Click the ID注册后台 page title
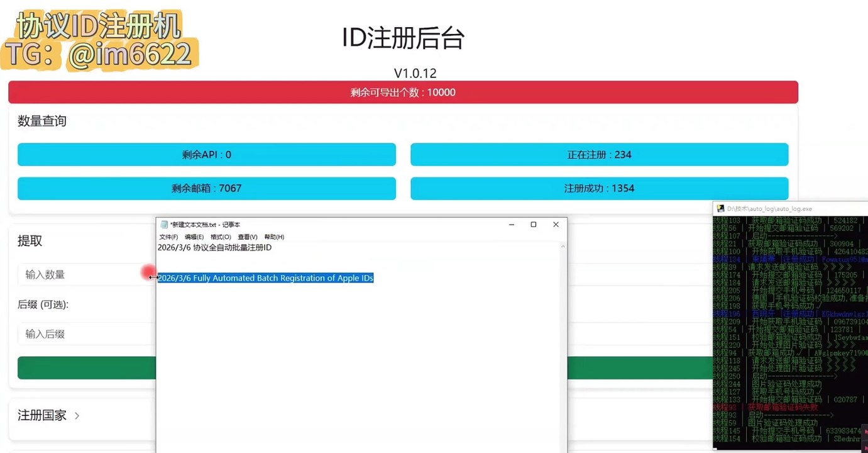 tap(403, 38)
